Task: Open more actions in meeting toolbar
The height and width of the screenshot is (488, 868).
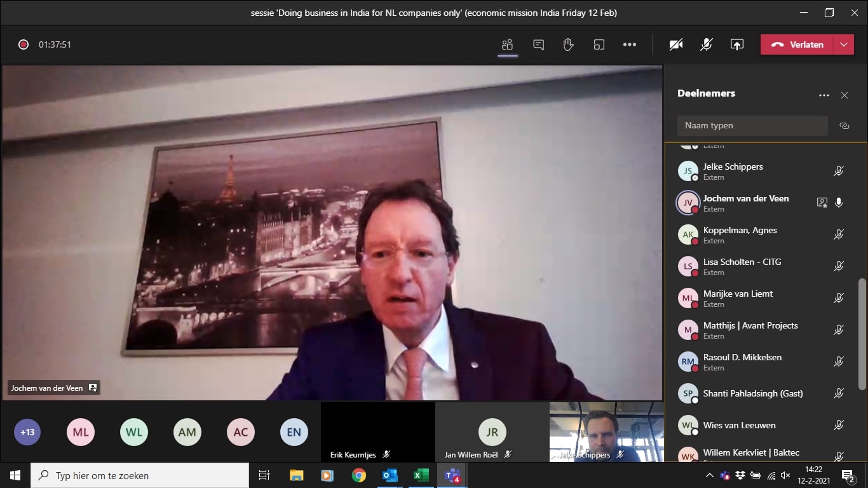Action: click(x=629, y=44)
